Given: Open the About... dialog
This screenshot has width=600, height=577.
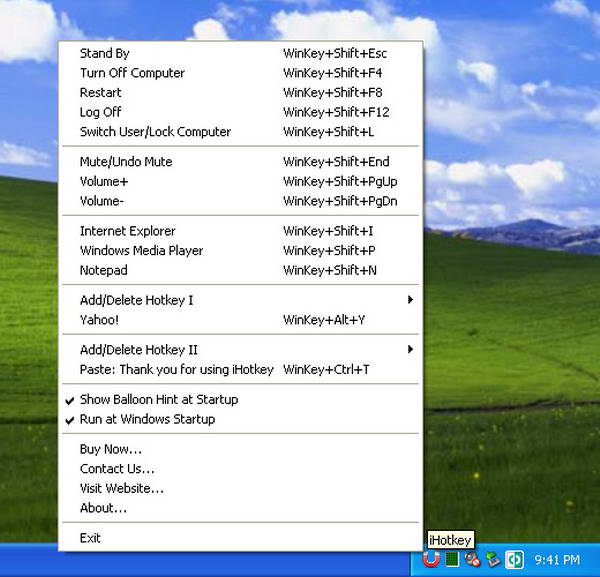Looking at the screenshot, I should pyautogui.click(x=240, y=508).
